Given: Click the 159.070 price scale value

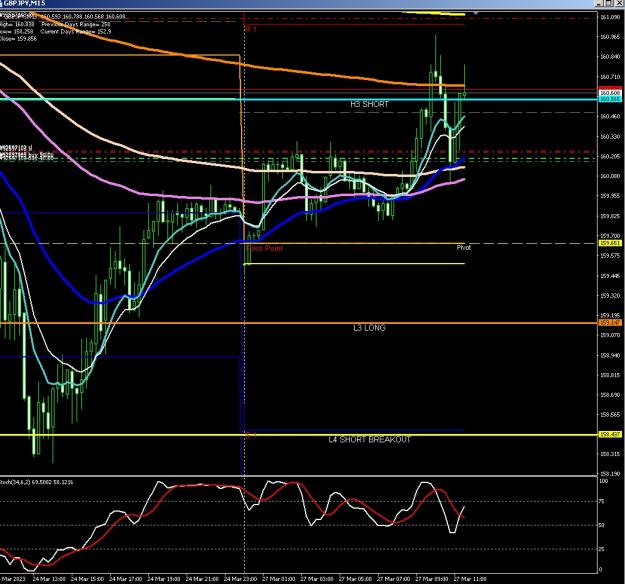Looking at the screenshot, I should click(x=610, y=335).
